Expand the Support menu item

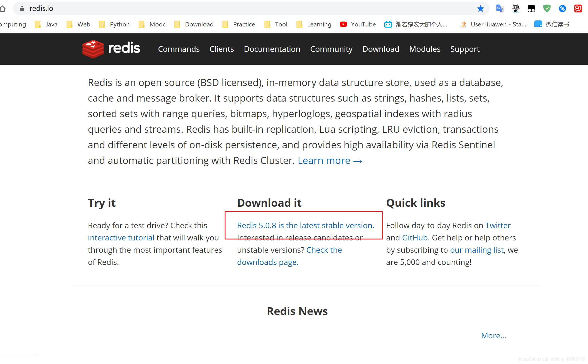[465, 49]
